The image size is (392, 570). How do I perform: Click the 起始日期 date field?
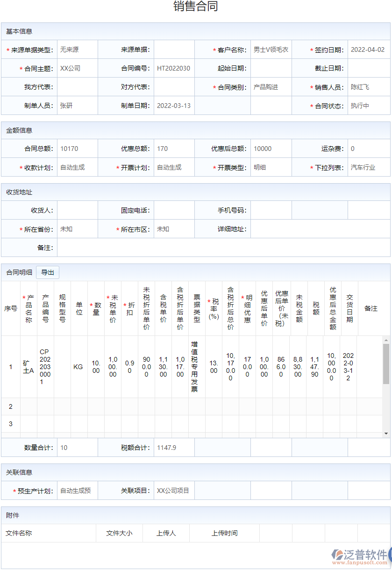point(271,68)
